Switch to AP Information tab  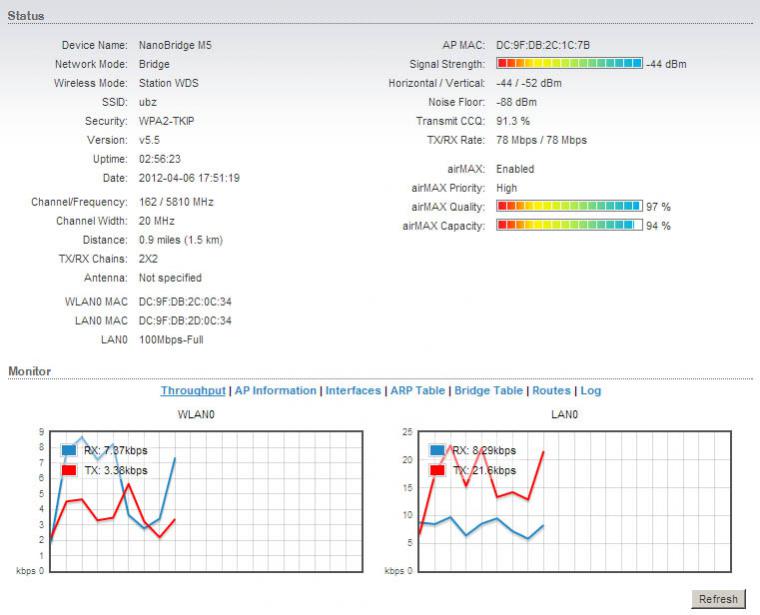275,391
